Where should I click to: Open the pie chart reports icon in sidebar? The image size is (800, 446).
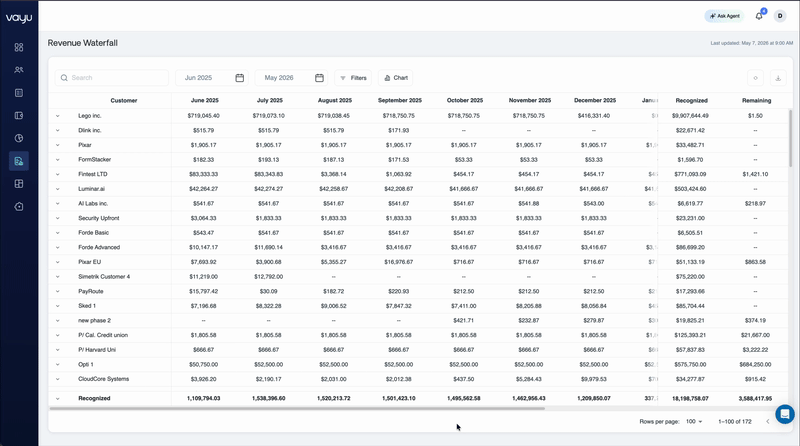tap(19, 138)
